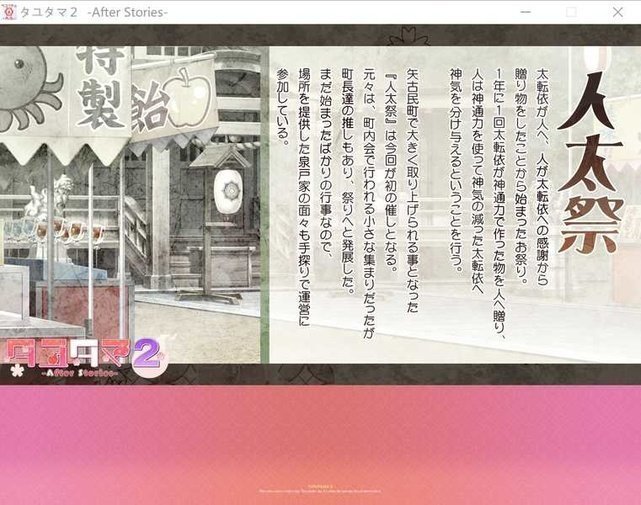This screenshot has height=505, width=641.
Task: Click the small copyright text at bottom
Action: coord(320,489)
